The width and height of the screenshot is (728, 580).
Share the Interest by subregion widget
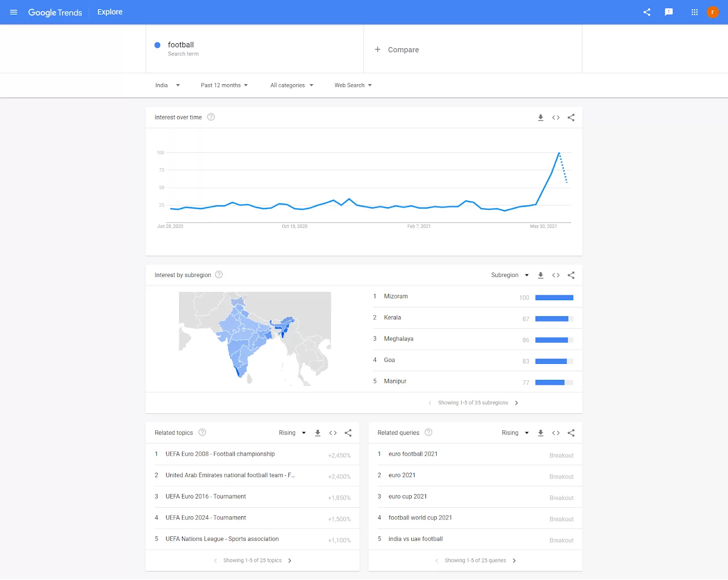(571, 275)
